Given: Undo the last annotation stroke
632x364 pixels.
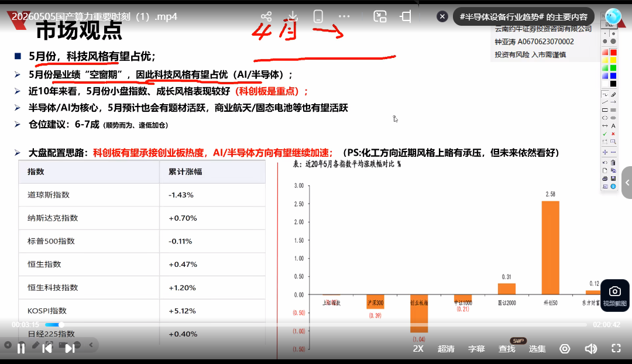Looking at the screenshot, I should pos(605,163).
